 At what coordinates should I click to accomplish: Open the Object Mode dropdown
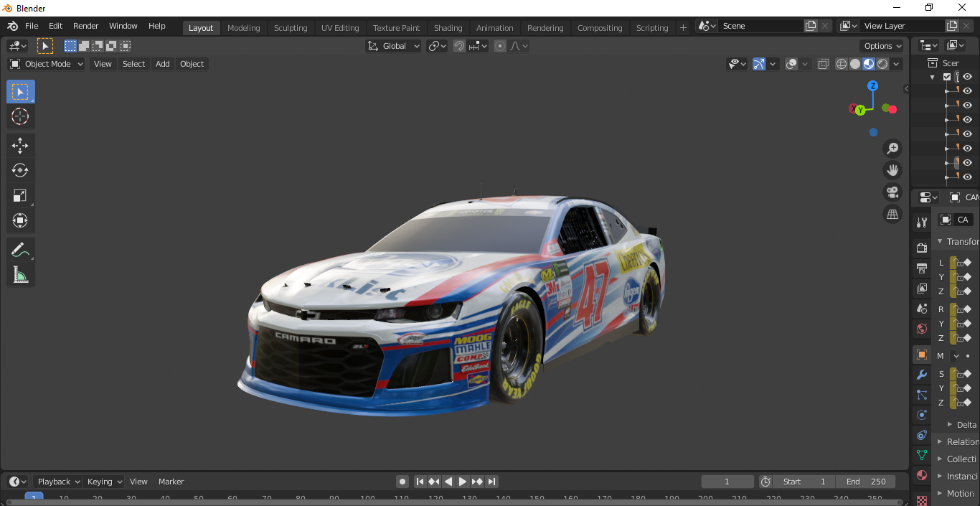tap(46, 64)
